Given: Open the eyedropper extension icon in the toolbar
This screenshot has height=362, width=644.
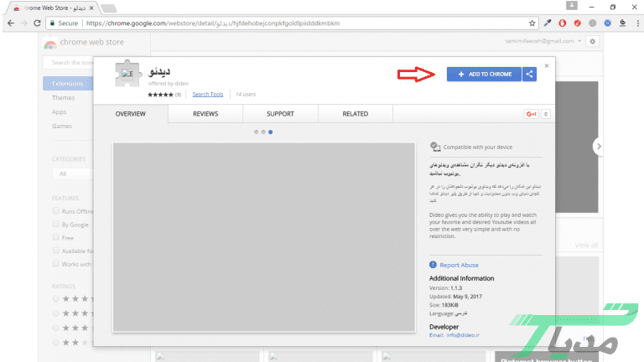Looking at the screenshot, I should pyautogui.click(x=547, y=23).
